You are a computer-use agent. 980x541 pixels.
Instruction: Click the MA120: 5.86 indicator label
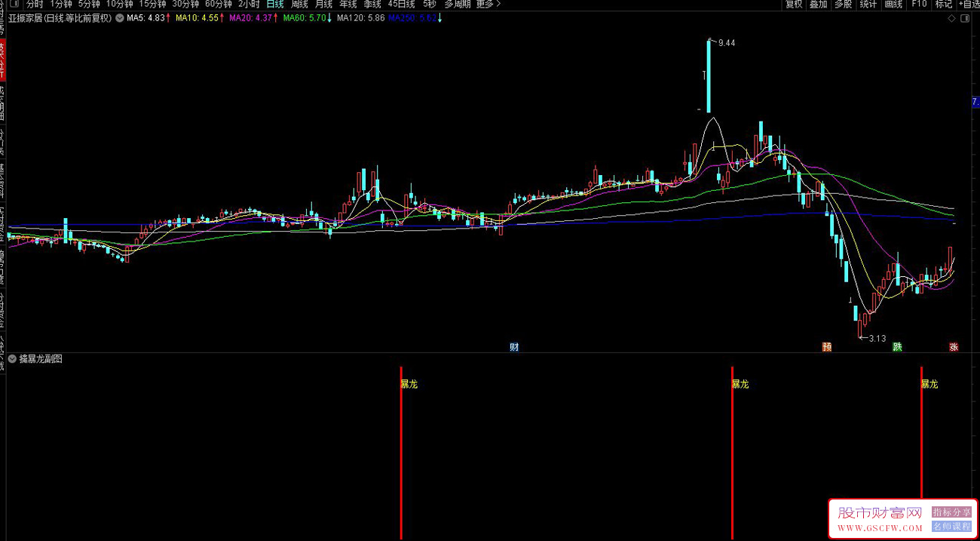(360, 17)
